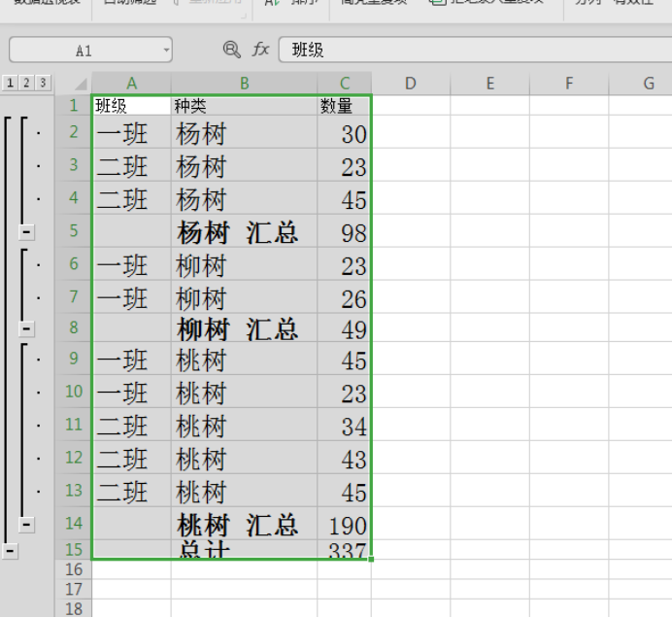Click cell B9 containing 桃树

pyautogui.click(x=245, y=359)
